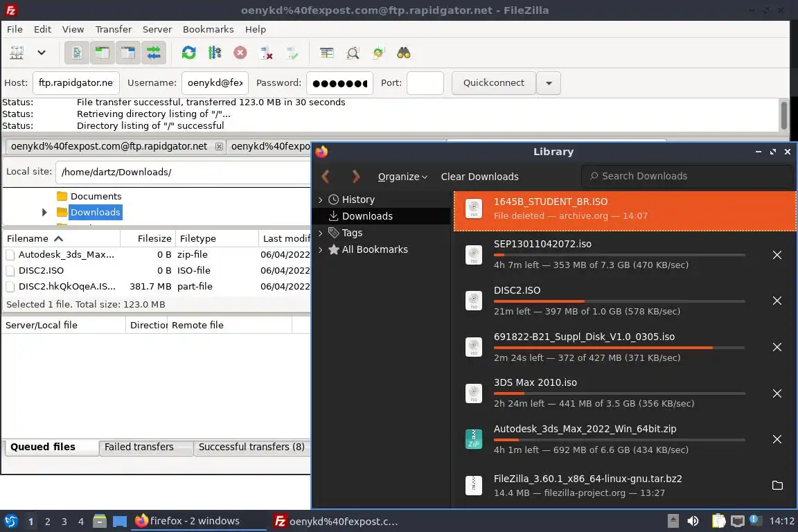Go back in Library window
The width and height of the screenshot is (798, 532).
point(326,177)
